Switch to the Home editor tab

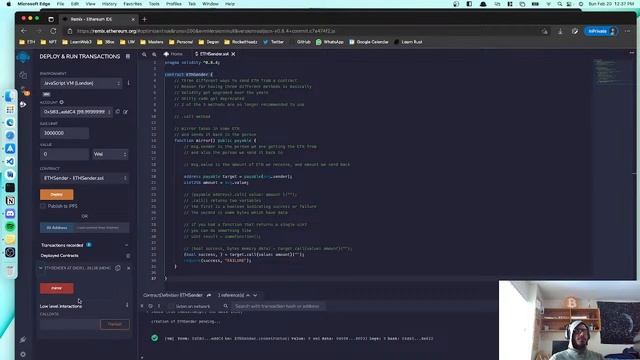point(173,54)
